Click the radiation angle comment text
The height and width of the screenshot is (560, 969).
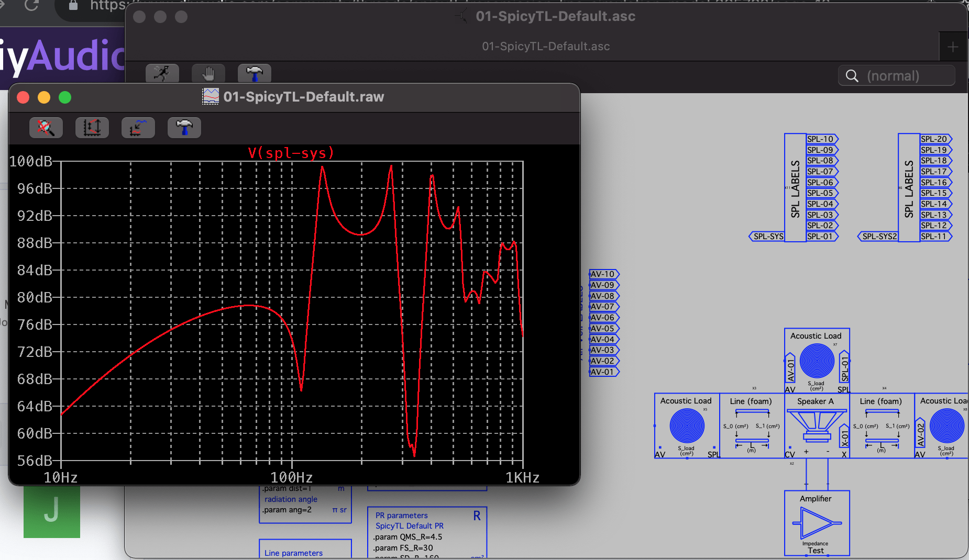(x=291, y=499)
